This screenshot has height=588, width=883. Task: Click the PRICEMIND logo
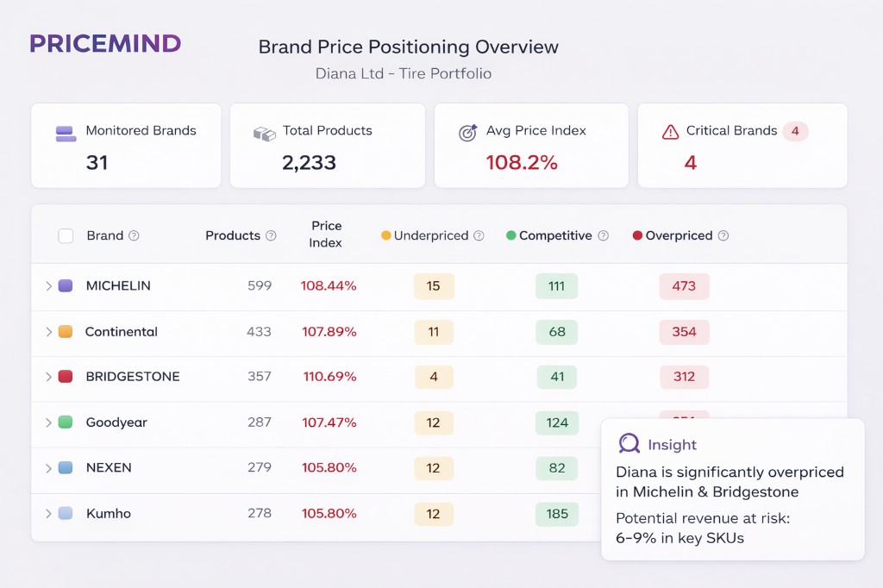105,44
